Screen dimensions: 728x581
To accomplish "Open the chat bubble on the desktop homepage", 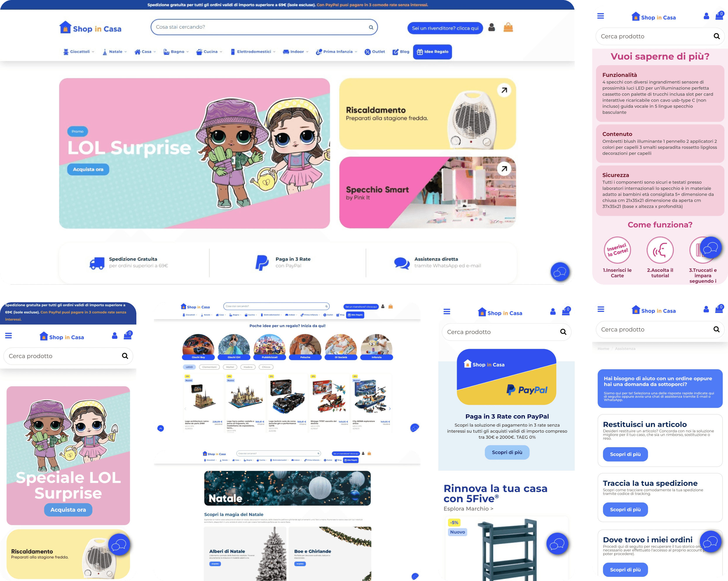I will 560,271.
